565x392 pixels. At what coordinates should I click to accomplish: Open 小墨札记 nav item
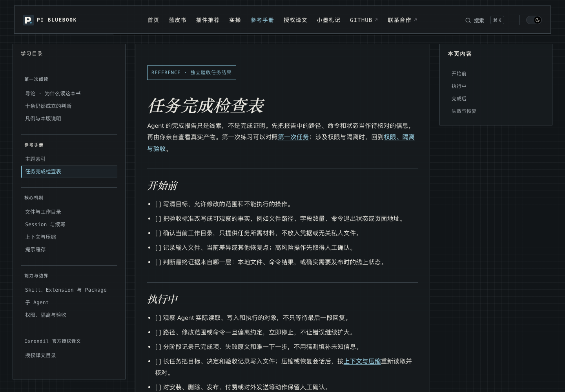[328, 20]
